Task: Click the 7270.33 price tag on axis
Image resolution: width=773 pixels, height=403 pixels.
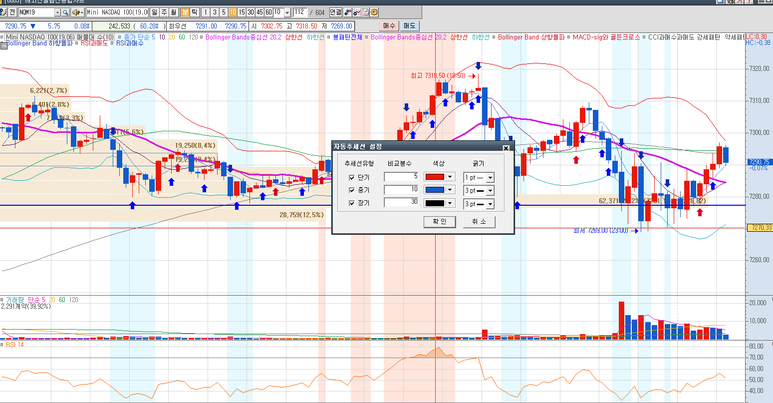Action: pyautogui.click(x=760, y=227)
